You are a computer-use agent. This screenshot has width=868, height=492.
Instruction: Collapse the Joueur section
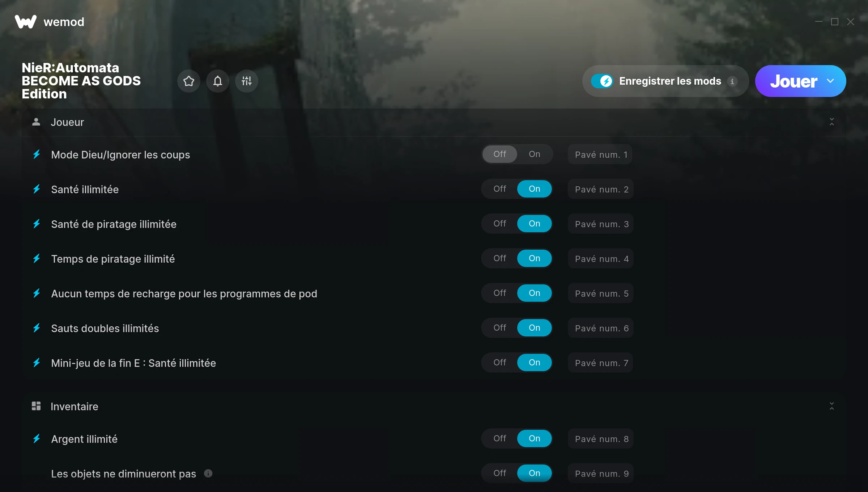pyautogui.click(x=832, y=122)
